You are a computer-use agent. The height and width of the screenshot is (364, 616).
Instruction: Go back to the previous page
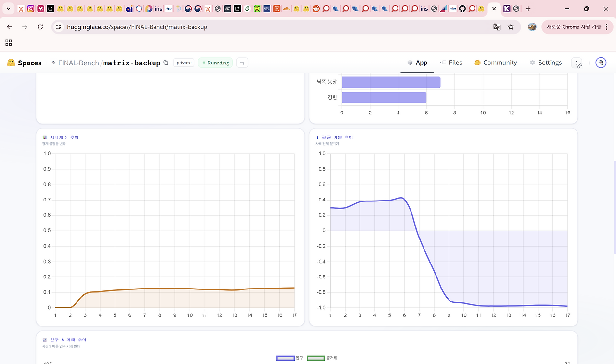(x=10, y=27)
